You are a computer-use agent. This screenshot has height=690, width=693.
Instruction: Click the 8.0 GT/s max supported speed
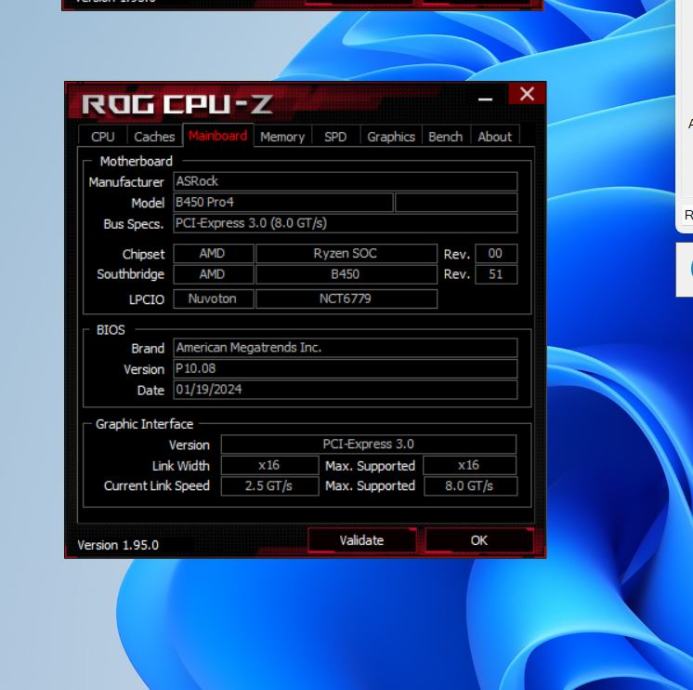470,486
